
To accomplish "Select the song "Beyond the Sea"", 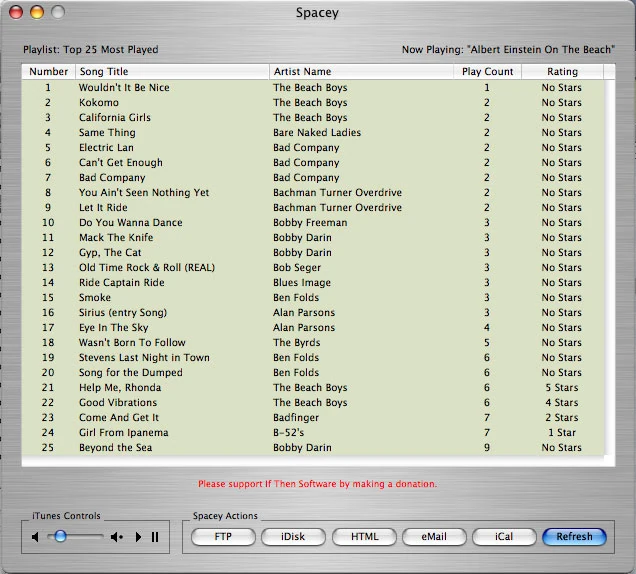I will [x=116, y=448].
